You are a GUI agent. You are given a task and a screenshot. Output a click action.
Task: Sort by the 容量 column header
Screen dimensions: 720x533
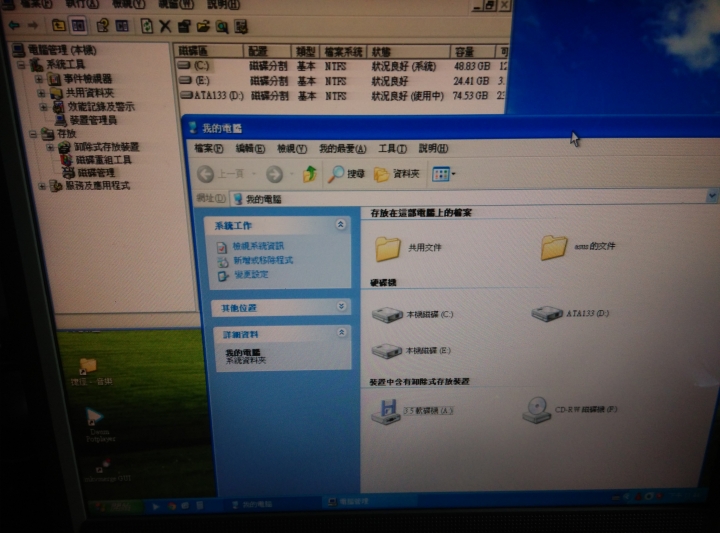(473, 52)
